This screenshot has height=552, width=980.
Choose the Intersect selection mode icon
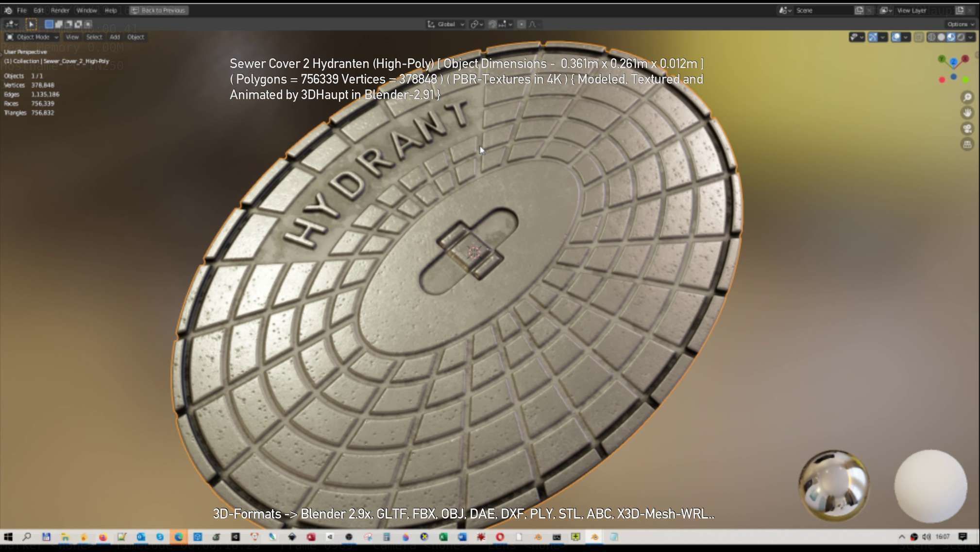(x=88, y=24)
